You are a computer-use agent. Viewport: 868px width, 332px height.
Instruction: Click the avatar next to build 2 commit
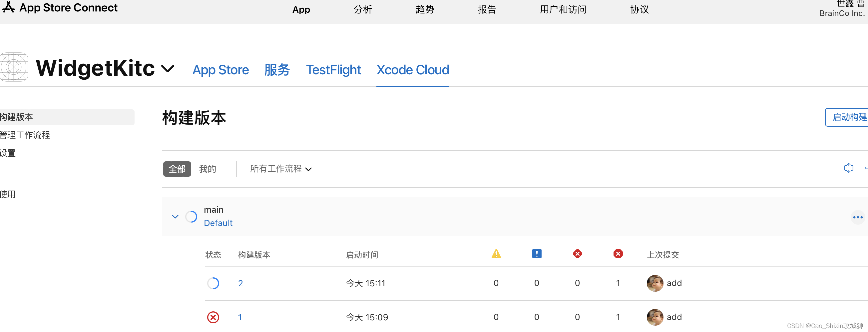click(655, 283)
